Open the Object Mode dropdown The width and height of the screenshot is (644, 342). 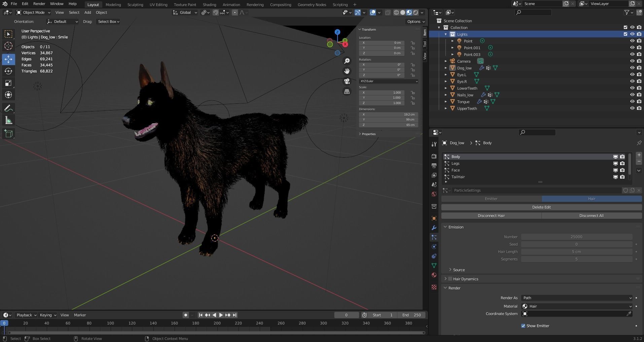click(33, 12)
